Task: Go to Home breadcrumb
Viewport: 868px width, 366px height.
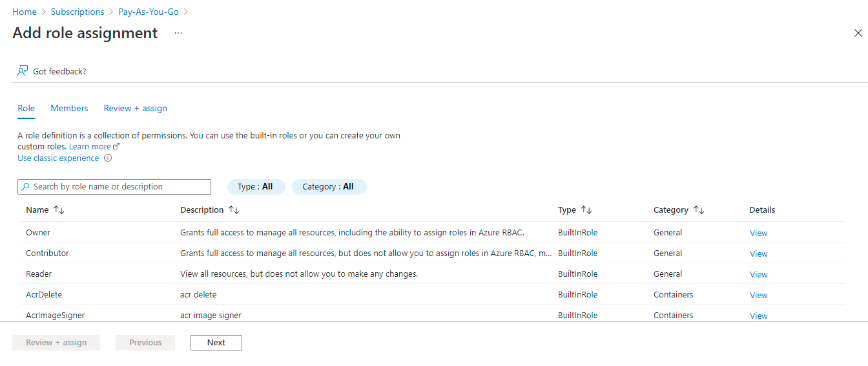Action: (25, 12)
